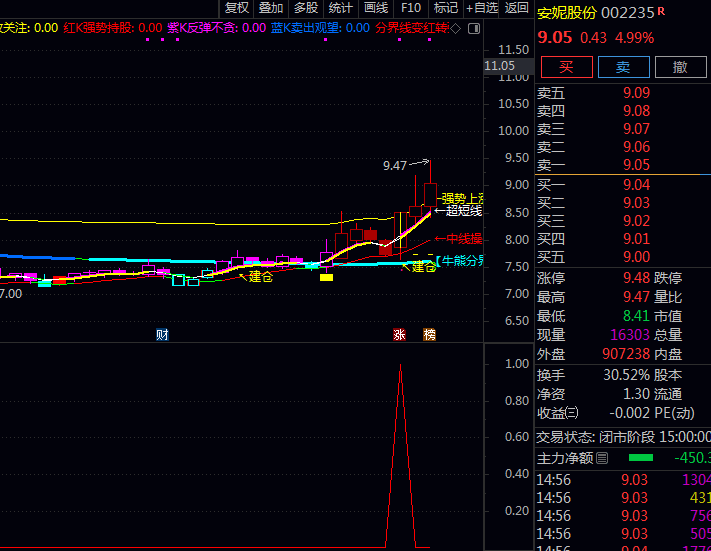Click the 榜 ranking marker icon
The image size is (711, 551).
pos(429,334)
